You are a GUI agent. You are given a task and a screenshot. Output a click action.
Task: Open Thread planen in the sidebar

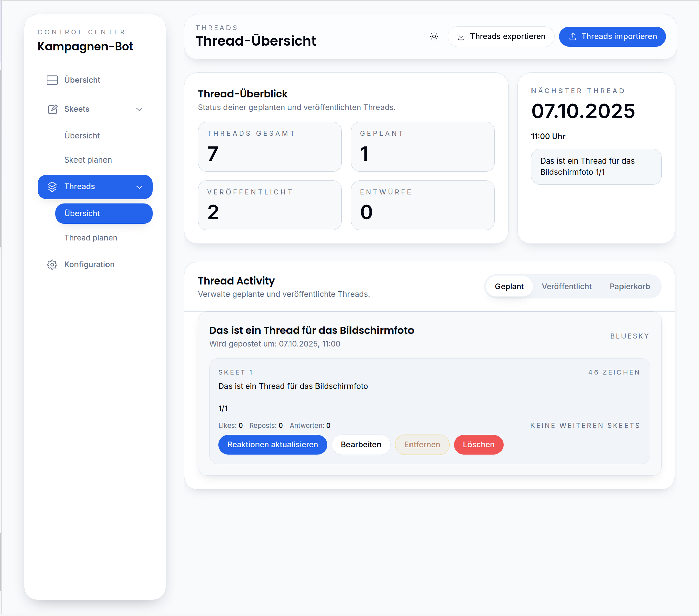coord(91,238)
